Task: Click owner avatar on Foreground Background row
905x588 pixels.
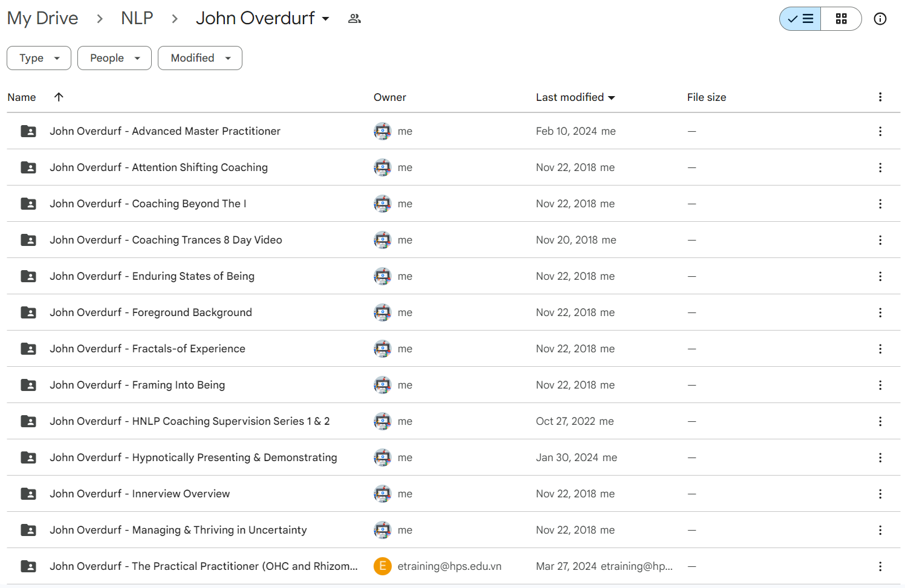Action: pos(383,312)
